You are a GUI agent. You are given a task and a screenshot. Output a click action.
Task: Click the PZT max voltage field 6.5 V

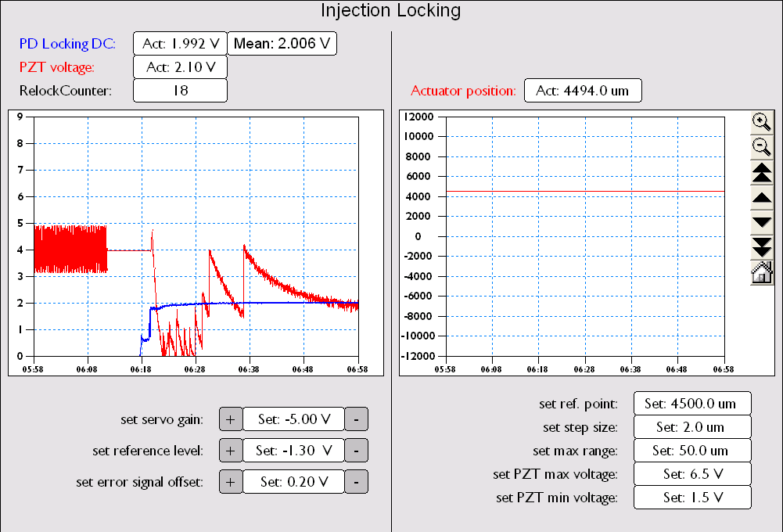coord(692,474)
